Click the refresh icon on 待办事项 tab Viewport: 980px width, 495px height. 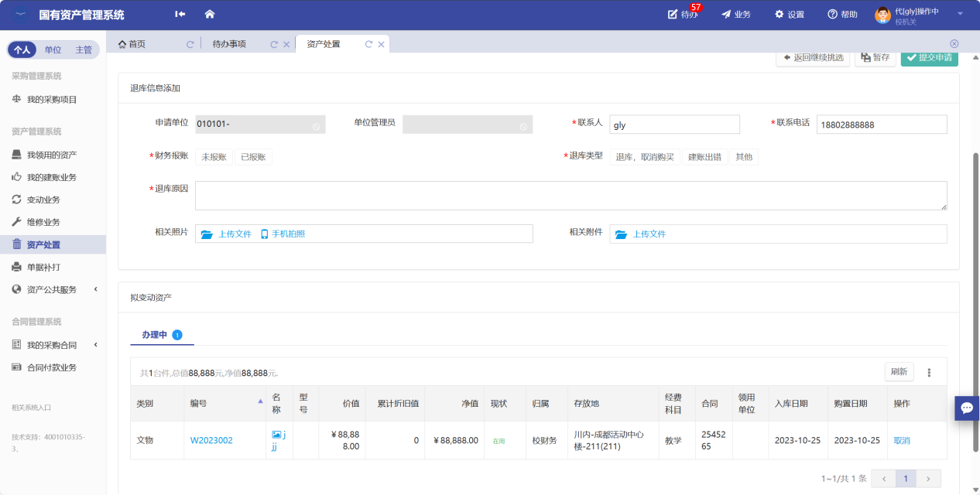pos(274,44)
